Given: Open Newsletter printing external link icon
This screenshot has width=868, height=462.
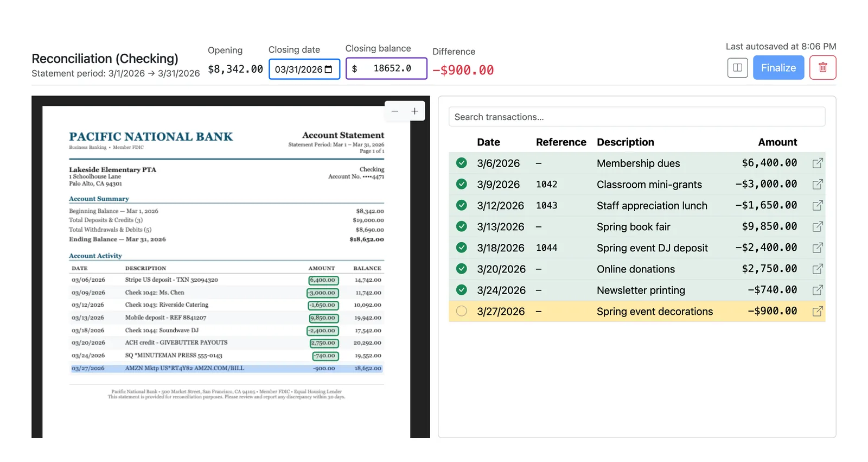Looking at the screenshot, I should point(818,290).
